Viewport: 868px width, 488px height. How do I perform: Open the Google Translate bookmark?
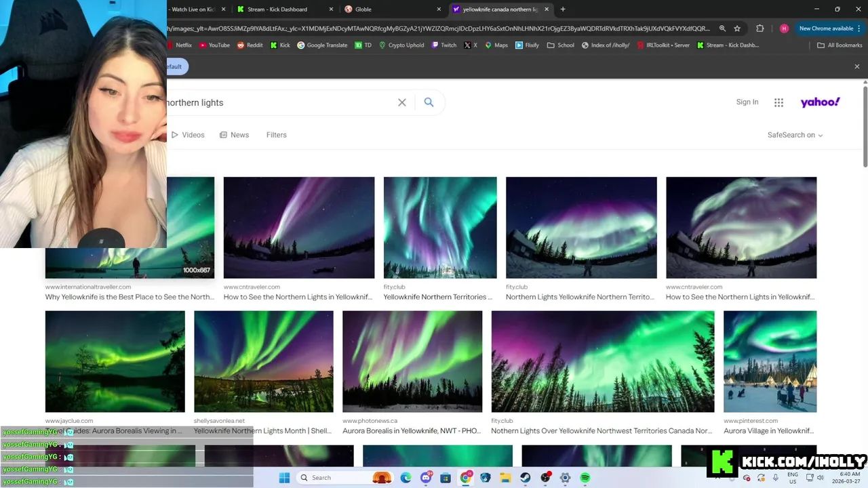(322, 45)
